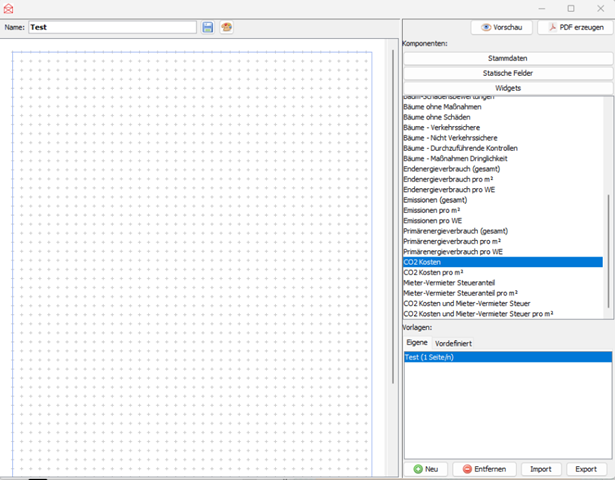This screenshot has height=480, width=615.
Task: Remove the template using Entfernen button
Action: pyautogui.click(x=484, y=468)
